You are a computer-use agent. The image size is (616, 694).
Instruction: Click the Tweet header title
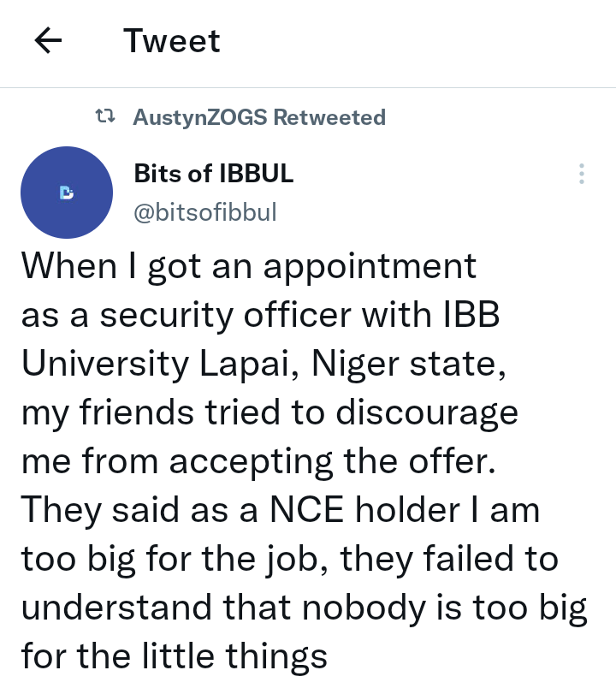[x=172, y=41]
